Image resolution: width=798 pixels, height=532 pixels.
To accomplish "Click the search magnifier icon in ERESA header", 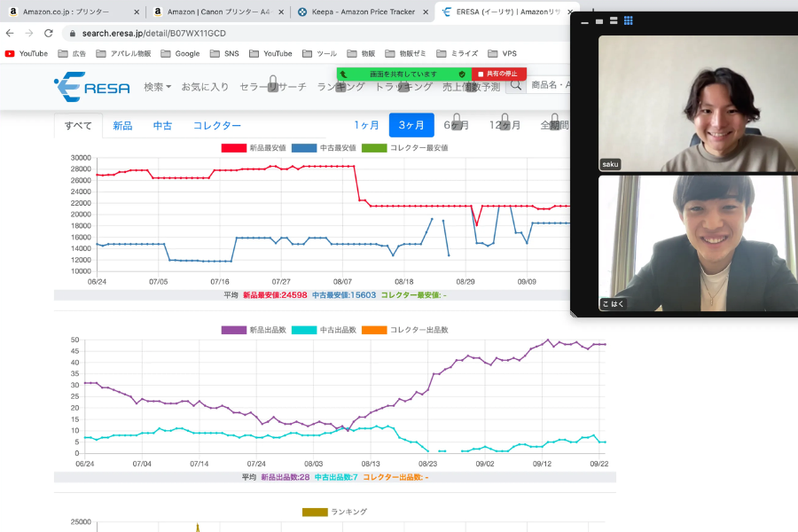I will tap(515, 85).
